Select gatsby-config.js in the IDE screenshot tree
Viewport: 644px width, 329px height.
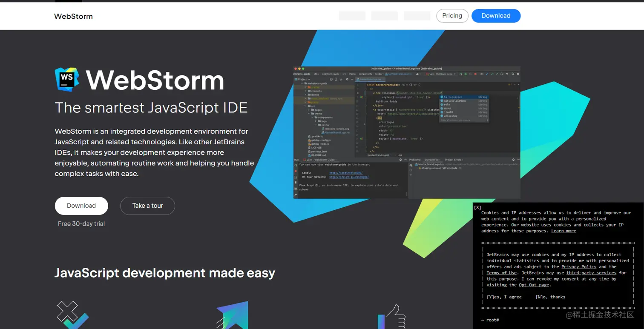click(x=319, y=140)
